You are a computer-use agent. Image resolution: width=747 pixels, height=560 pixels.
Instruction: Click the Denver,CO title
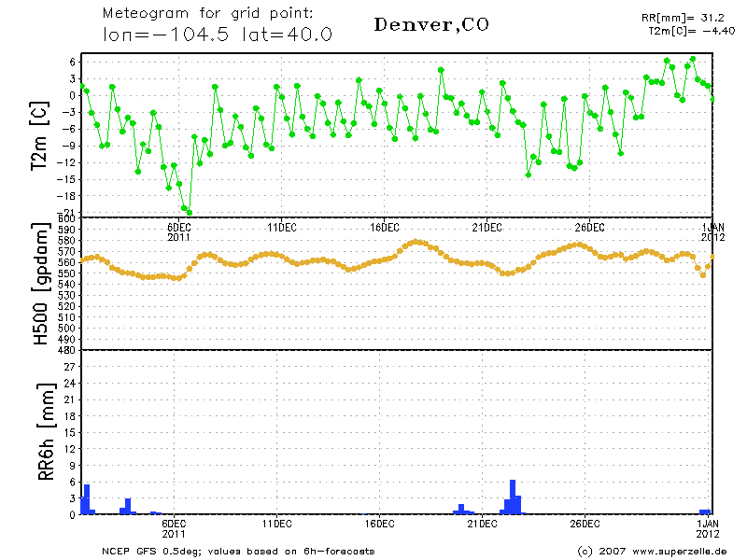coord(430,24)
